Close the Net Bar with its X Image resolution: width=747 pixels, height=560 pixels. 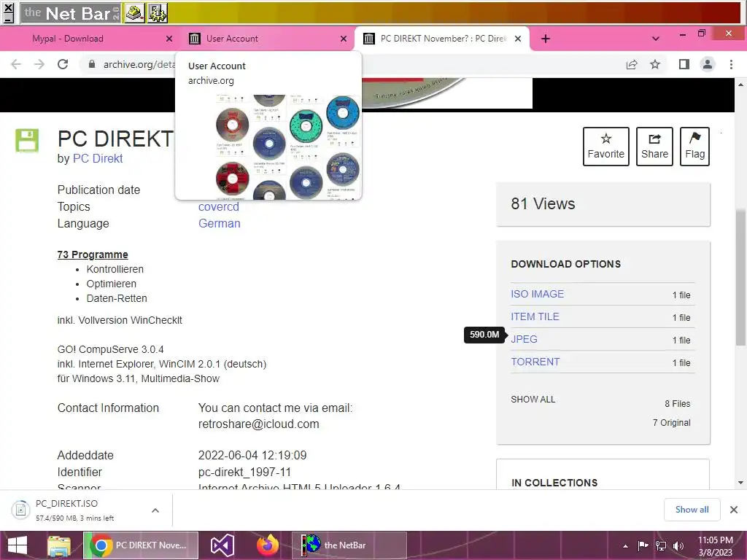(9, 7)
